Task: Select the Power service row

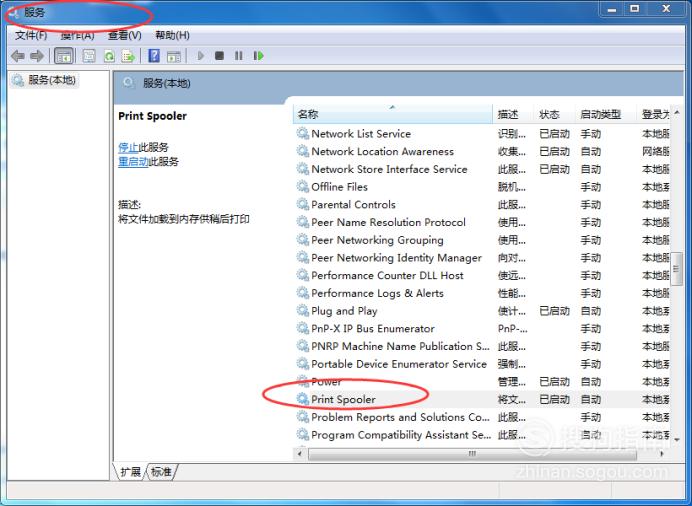Action: (x=482, y=382)
